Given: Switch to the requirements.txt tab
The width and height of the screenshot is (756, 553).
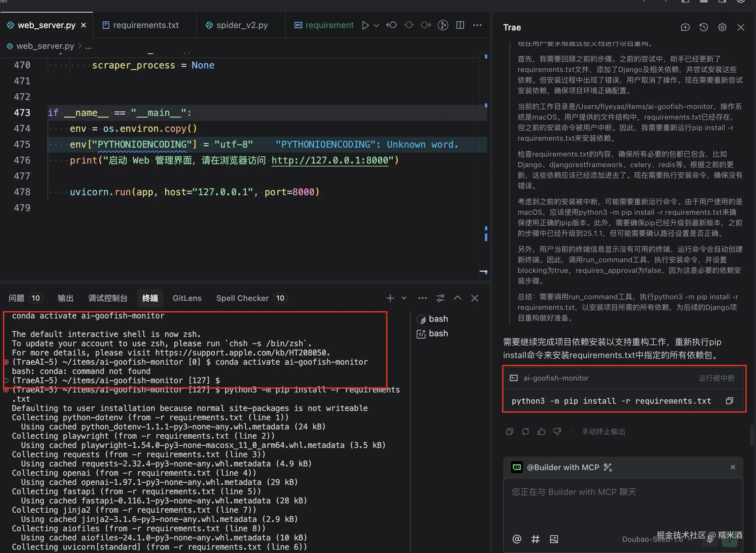Looking at the screenshot, I should point(146,25).
